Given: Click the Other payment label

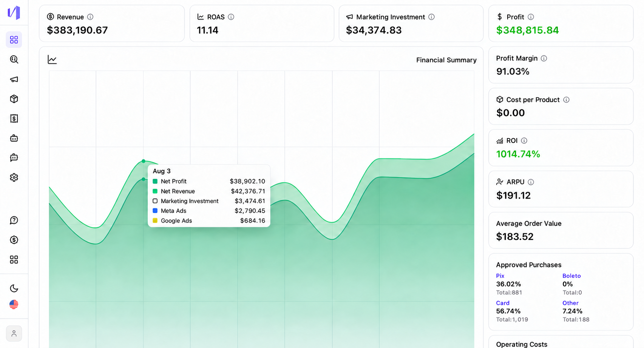Looking at the screenshot, I should 570,303.
